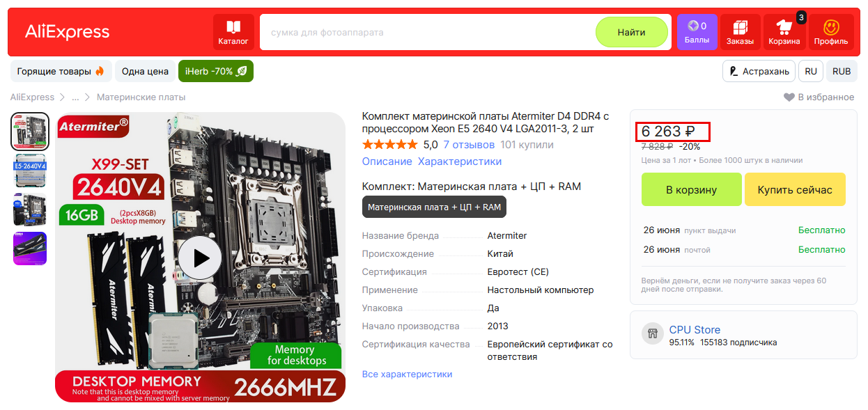Open the RUB currency selector
Image resolution: width=868 pixels, height=410 pixels.
[x=842, y=71]
